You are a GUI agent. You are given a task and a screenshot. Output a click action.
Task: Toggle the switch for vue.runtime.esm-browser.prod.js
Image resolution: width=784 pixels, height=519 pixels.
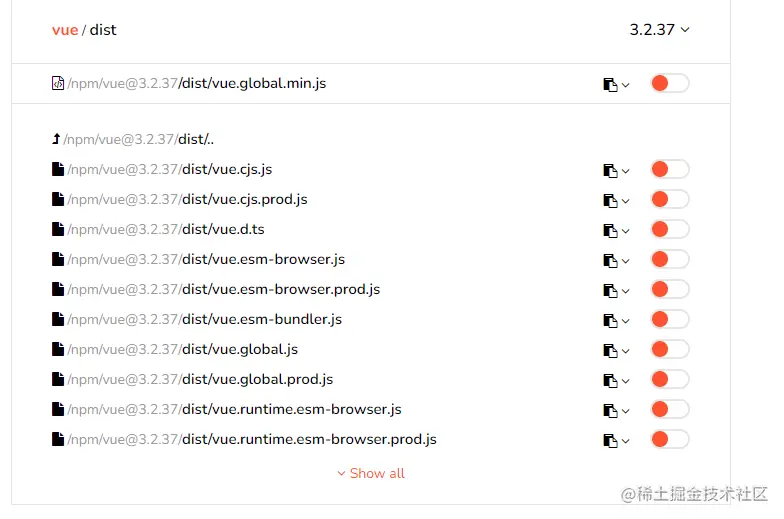pyautogui.click(x=670, y=439)
